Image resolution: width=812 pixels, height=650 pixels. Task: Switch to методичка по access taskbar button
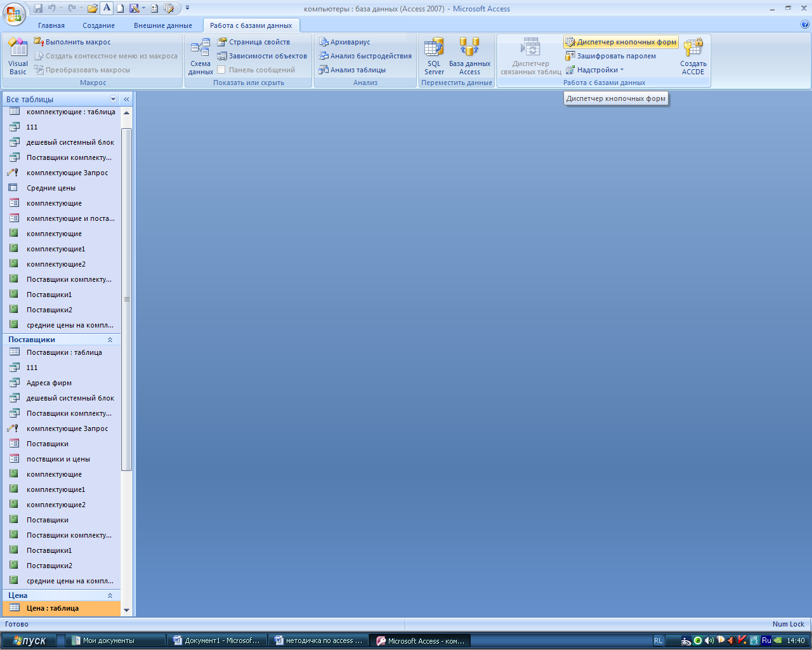(318, 640)
